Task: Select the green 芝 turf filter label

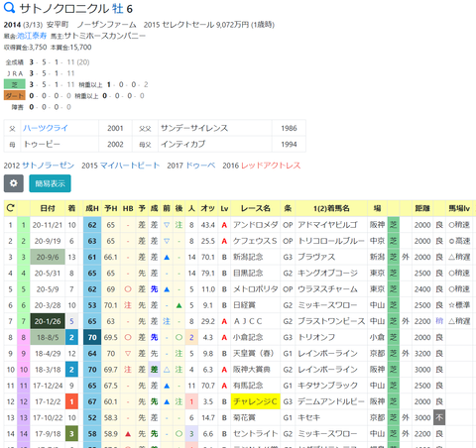Action: click(14, 84)
